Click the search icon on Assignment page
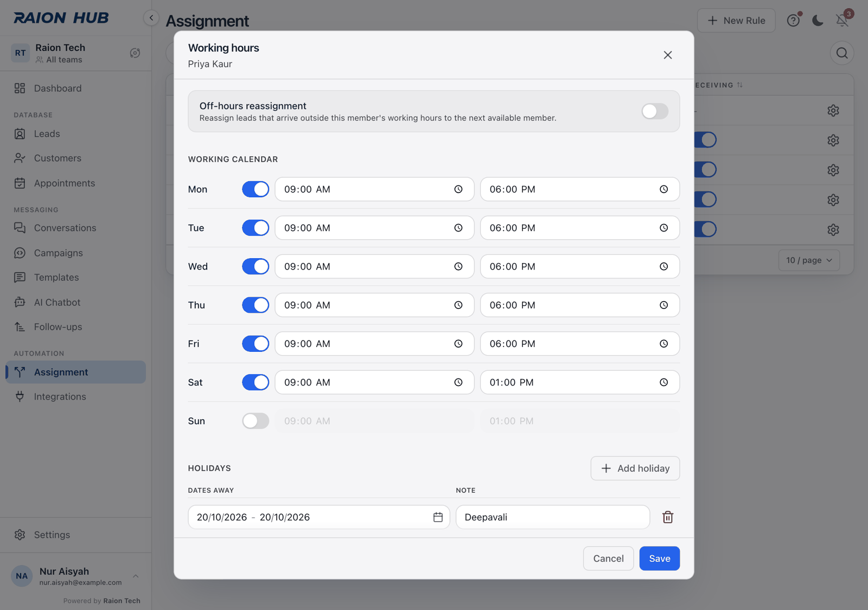 (x=842, y=53)
